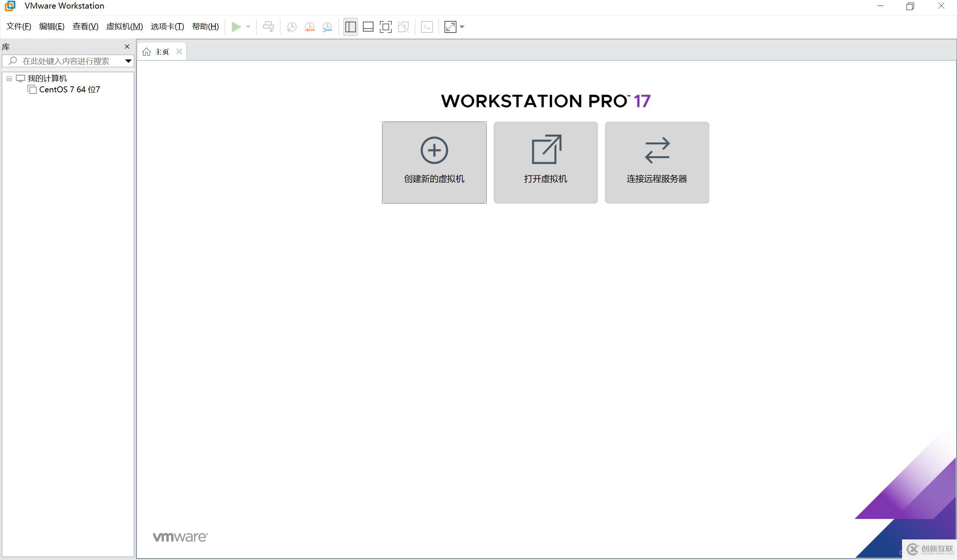
Task: Click the Unity mode icon
Action: [x=403, y=27]
